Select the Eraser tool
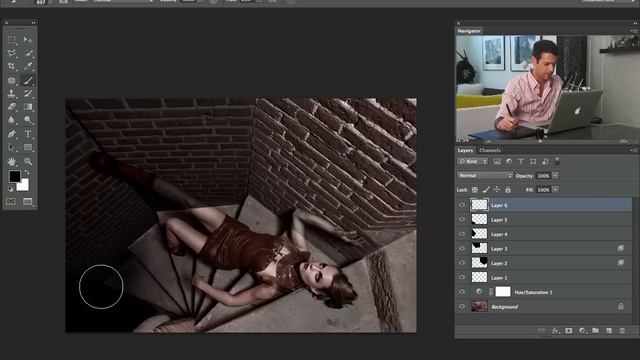This screenshot has width=640, height=360. [11, 107]
